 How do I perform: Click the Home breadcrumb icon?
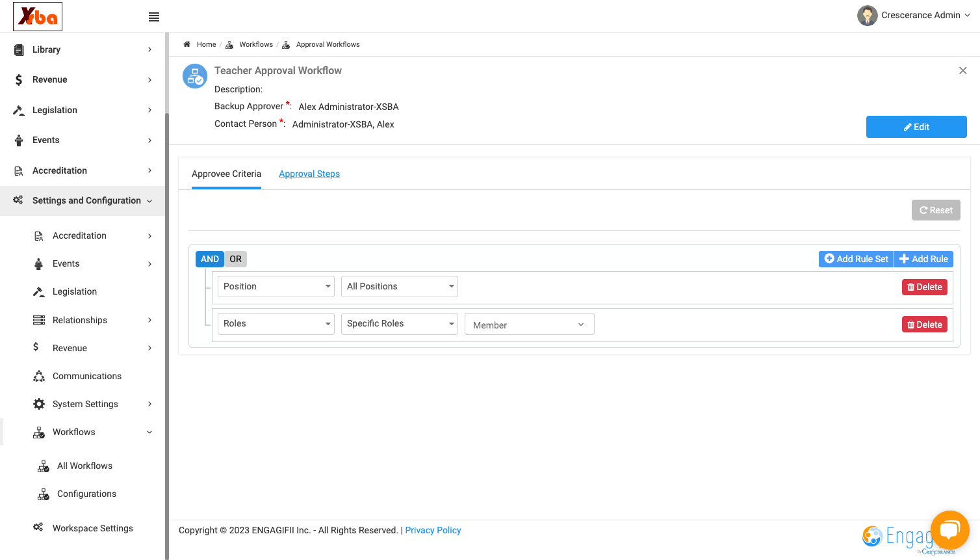[x=187, y=44]
